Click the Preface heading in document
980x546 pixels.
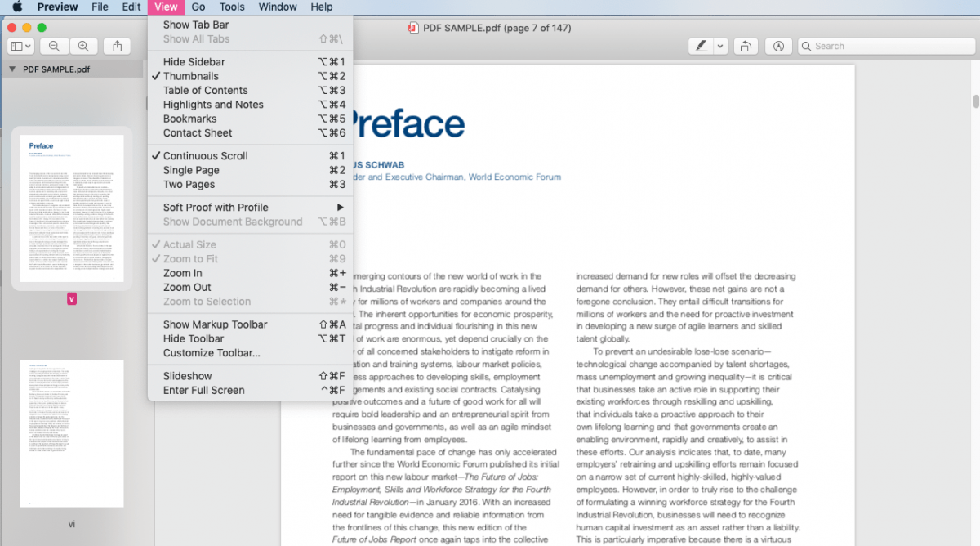408,125
